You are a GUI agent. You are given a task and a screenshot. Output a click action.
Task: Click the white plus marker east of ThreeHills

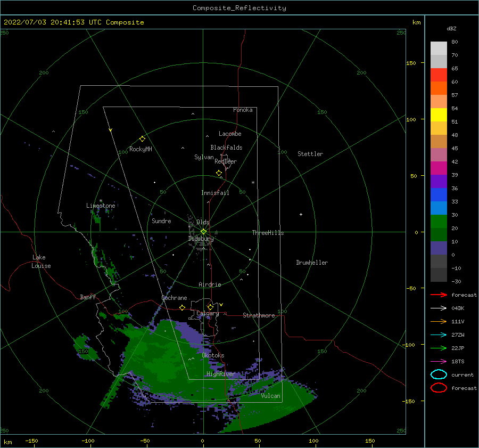tap(301, 214)
